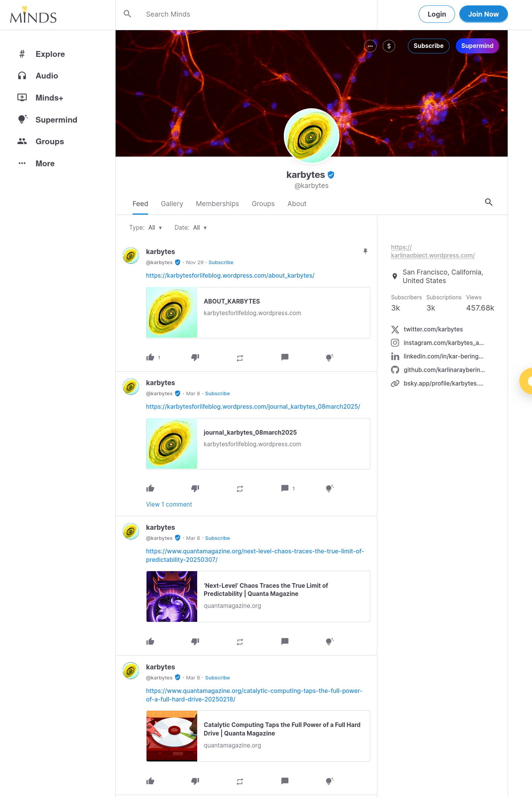Viewport: 532px width, 797px height.
Task: Toggle Subscribe on the channel banner
Action: tap(428, 46)
